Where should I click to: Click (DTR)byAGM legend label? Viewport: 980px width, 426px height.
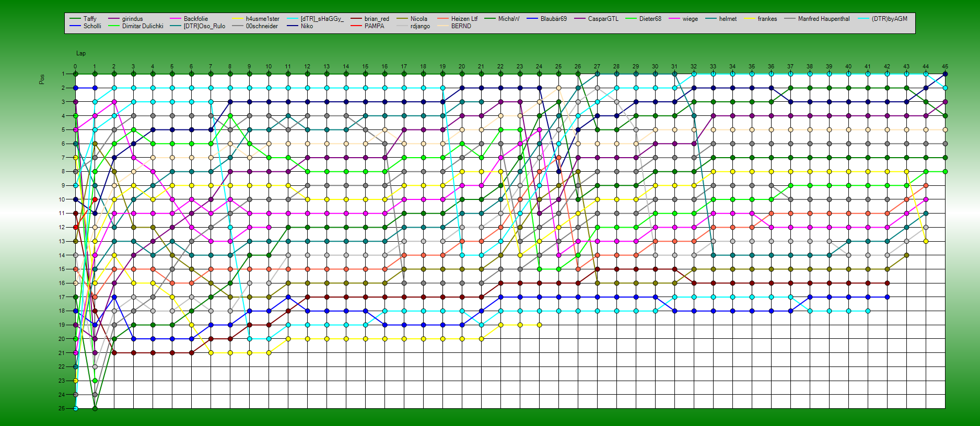pos(889,19)
